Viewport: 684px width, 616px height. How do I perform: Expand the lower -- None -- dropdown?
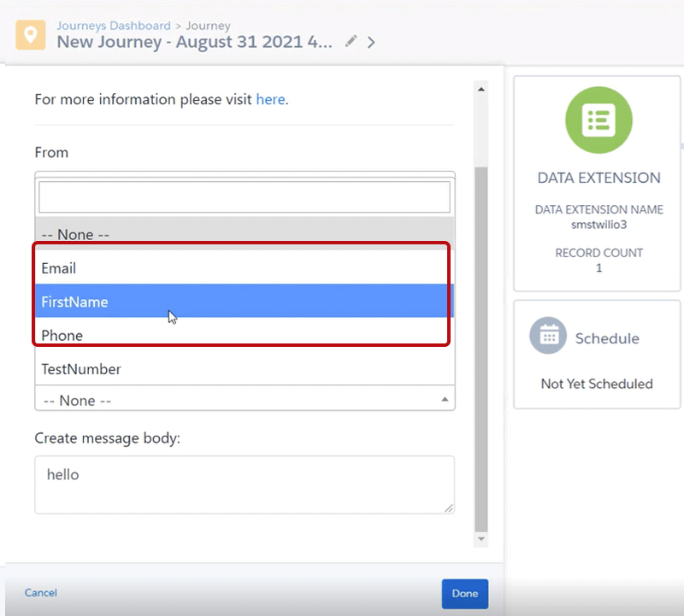coord(245,400)
